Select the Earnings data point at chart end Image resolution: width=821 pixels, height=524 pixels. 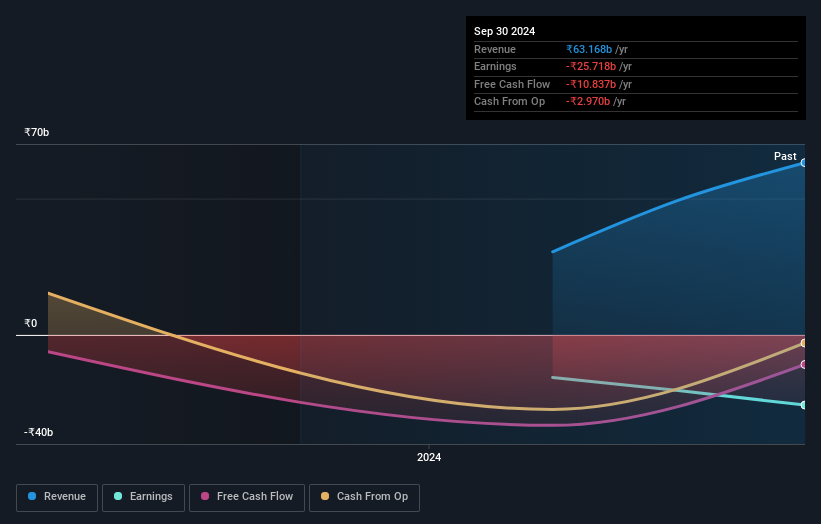click(803, 405)
